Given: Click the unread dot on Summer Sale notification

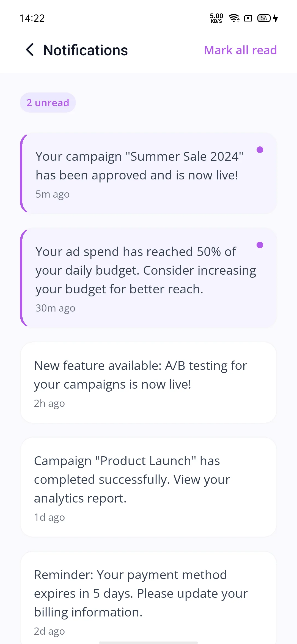Looking at the screenshot, I should pos(260,150).
